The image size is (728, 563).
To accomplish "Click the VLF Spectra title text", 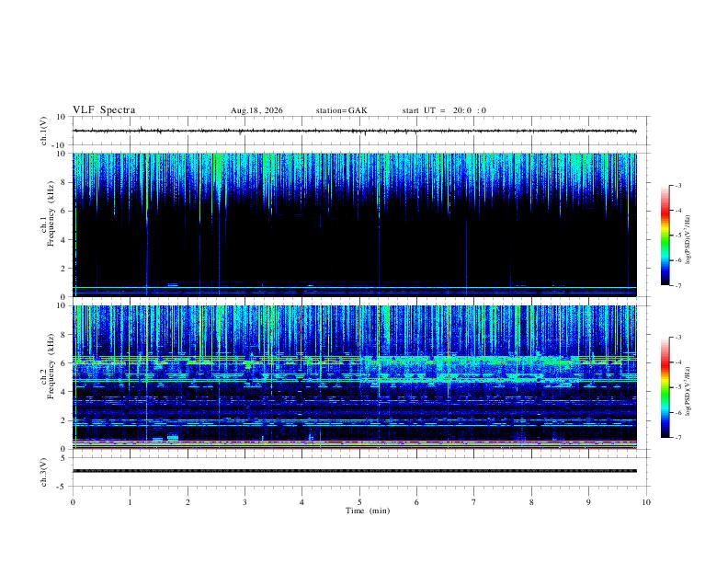I will pos(104,110).
